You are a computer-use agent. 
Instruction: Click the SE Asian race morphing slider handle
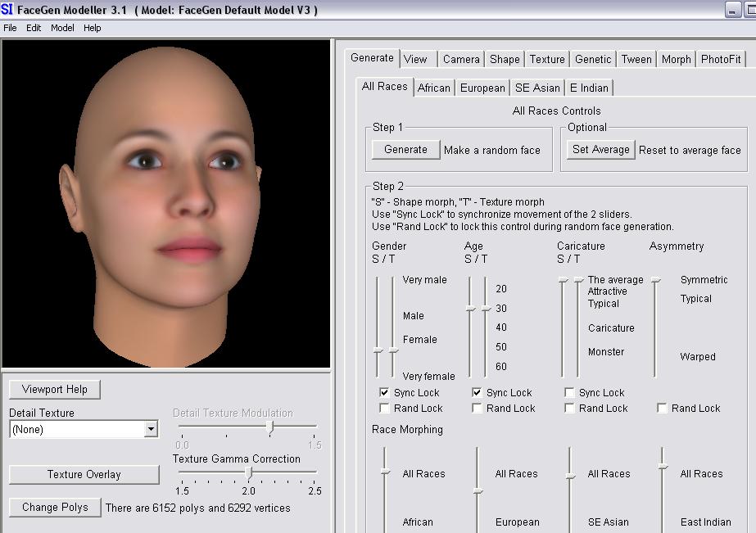click(570, 477)
